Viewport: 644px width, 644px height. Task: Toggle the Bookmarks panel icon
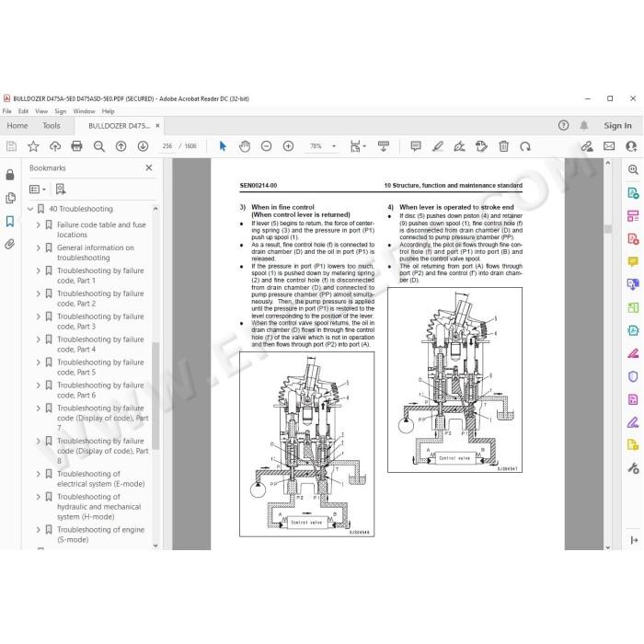(10, 222)
